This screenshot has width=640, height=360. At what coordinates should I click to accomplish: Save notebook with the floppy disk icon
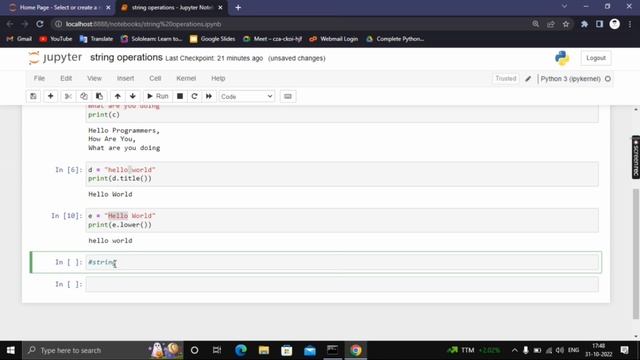tap(33, 96)
